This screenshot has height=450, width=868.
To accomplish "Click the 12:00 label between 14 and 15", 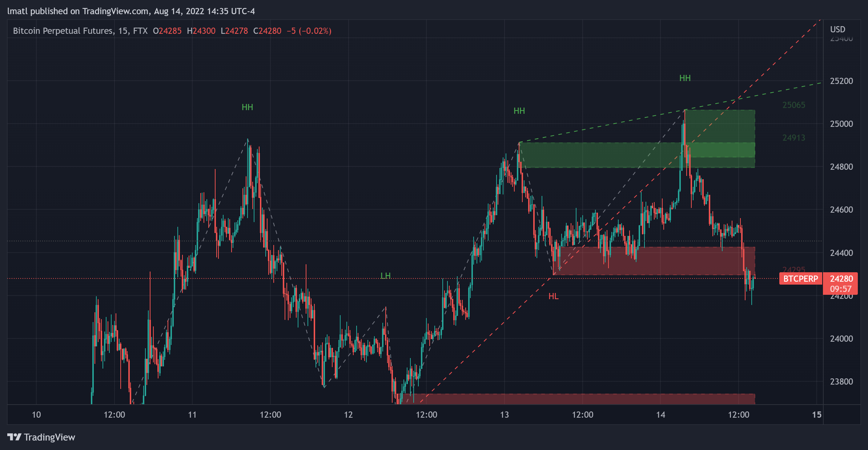I will [x=739, y=415].
